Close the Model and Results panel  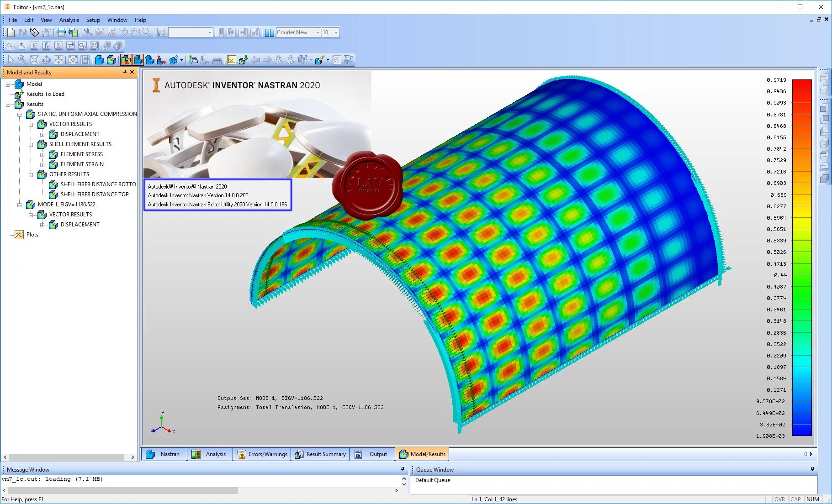click(x=132, y=72)
